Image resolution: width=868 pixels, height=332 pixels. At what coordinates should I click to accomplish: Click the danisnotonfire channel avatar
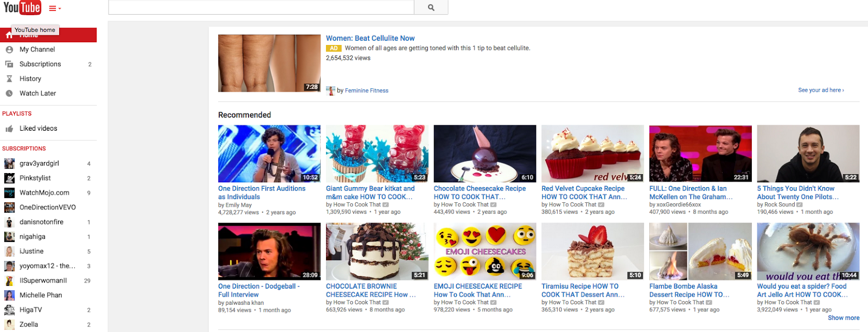click(x=9, y=222)
